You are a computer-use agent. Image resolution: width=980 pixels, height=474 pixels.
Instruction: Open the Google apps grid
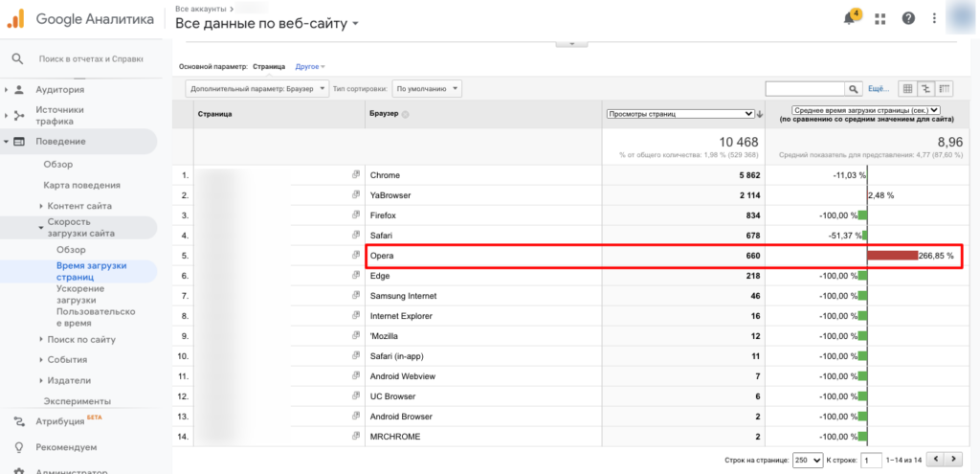880,18
